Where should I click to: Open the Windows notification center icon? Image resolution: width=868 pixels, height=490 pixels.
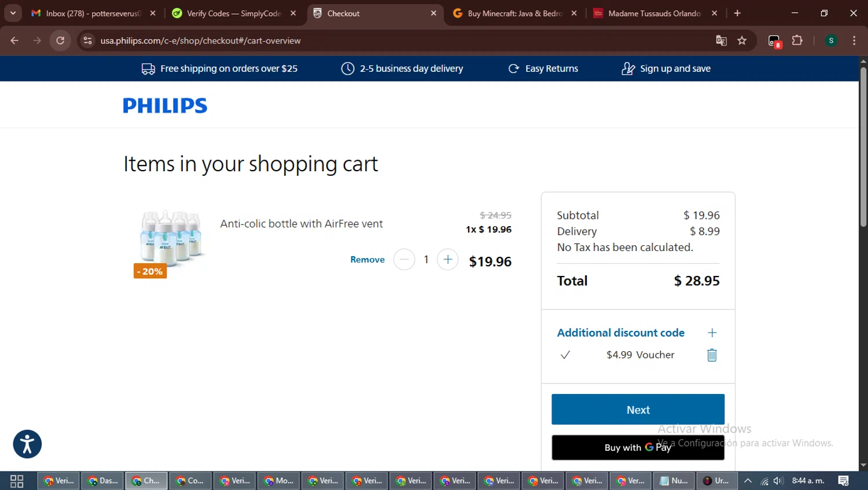tap(843, 481)
